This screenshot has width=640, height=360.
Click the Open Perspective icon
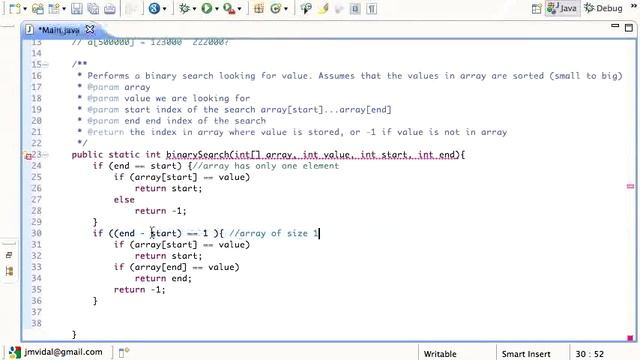(x=537, y=9)
